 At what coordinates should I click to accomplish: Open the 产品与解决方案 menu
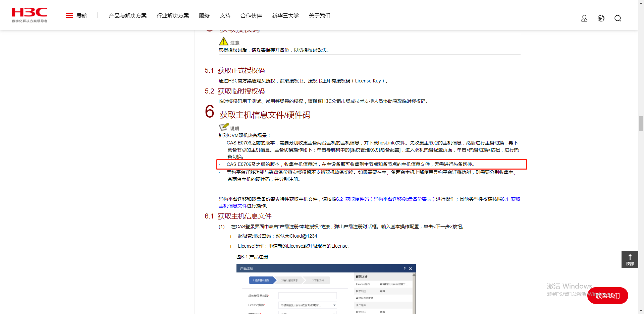point(128,16)
